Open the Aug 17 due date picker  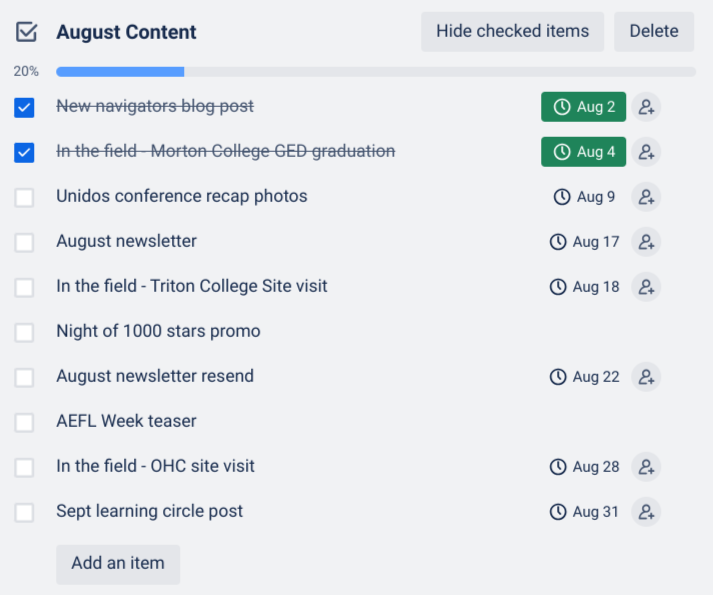585,242
